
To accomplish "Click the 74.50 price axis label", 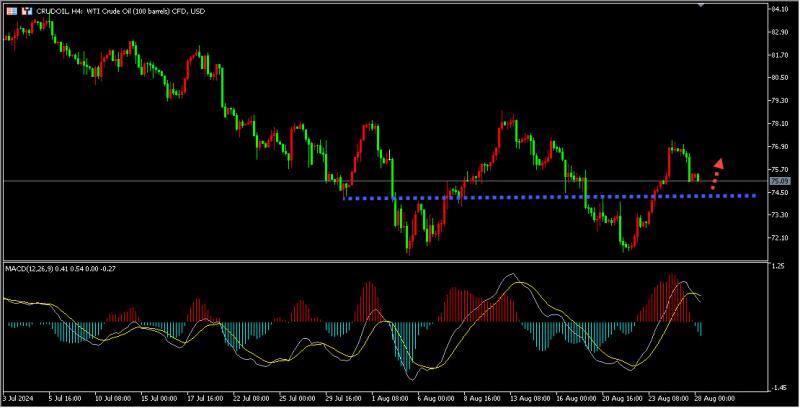I will pos(780,193).
